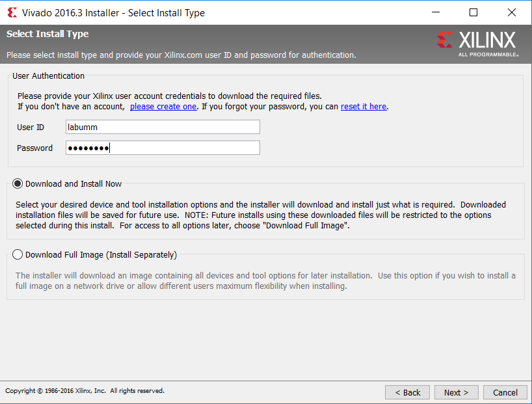Focus the Password input field
The width and height of the screenshot is (532, 404).
coord(163,148)
